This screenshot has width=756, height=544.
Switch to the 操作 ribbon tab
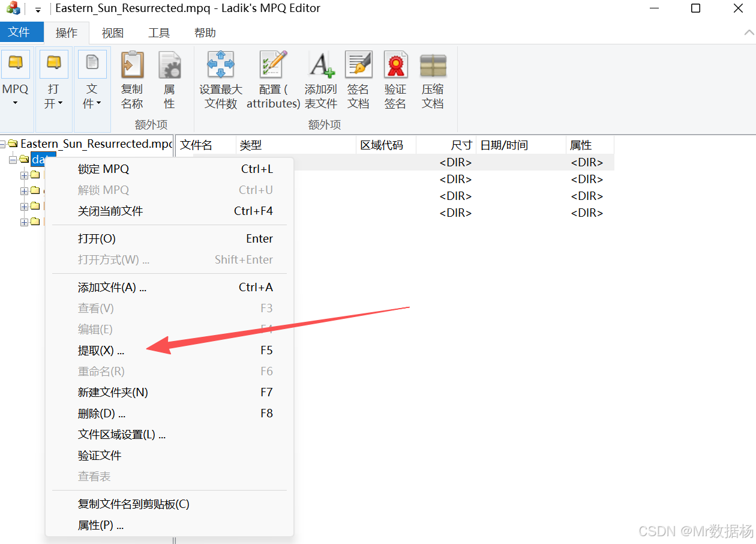[x=67, y=33]
